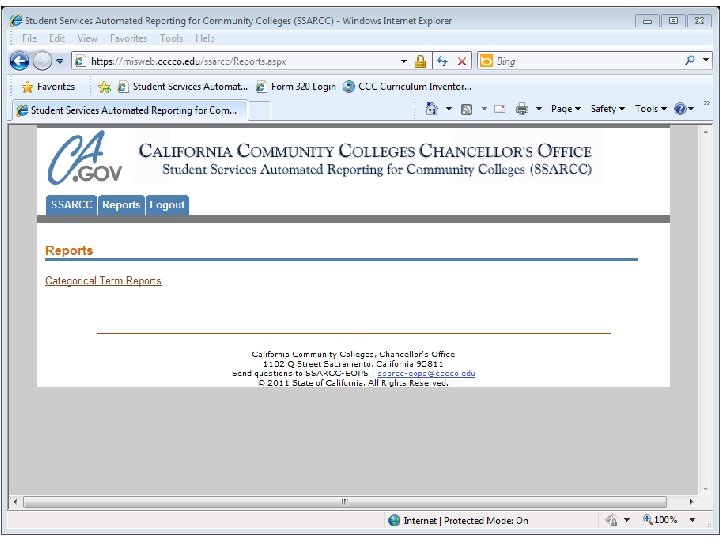Screen dimensions: 720x540
Task: Click the Favorites star button
Action: pos(48,87)
